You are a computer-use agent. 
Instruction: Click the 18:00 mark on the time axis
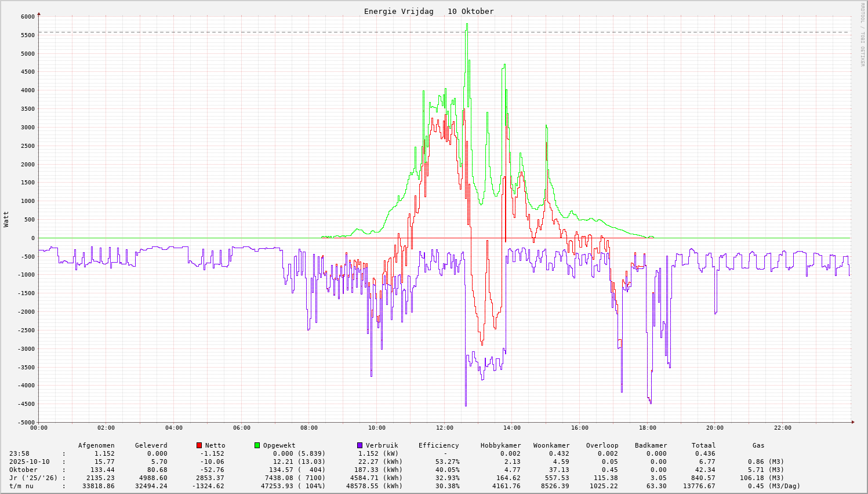coord(647,428)
